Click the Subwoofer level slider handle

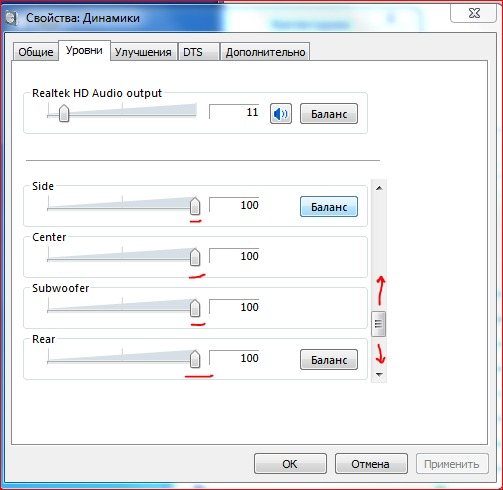point(195,308)
